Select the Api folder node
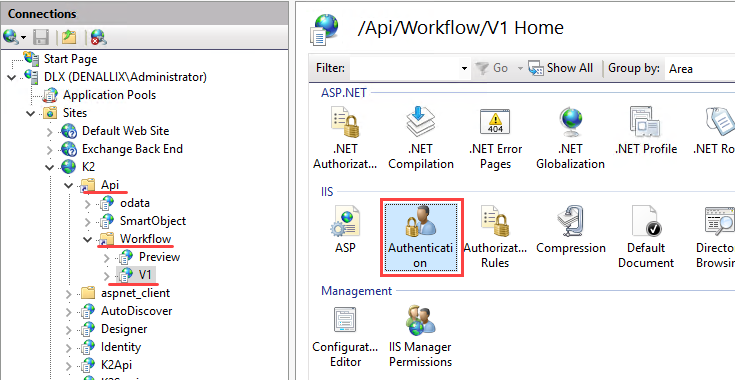The width and height of the screenshot is (735, 380). [x=110, y=185]
